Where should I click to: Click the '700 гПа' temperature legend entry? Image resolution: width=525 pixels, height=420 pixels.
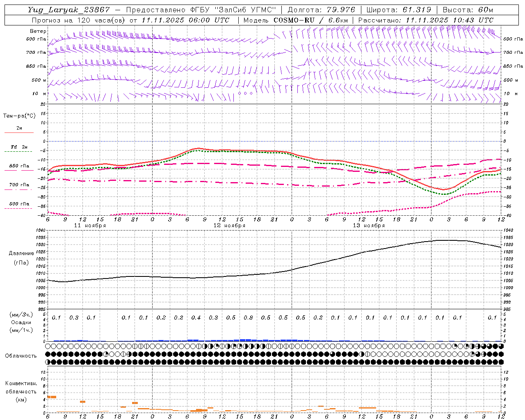(19, 185)
